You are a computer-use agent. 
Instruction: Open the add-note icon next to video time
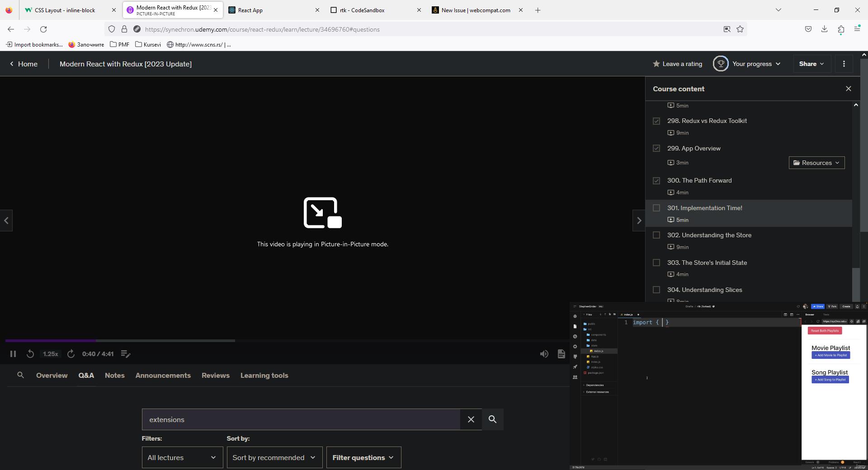coord(125,354)
